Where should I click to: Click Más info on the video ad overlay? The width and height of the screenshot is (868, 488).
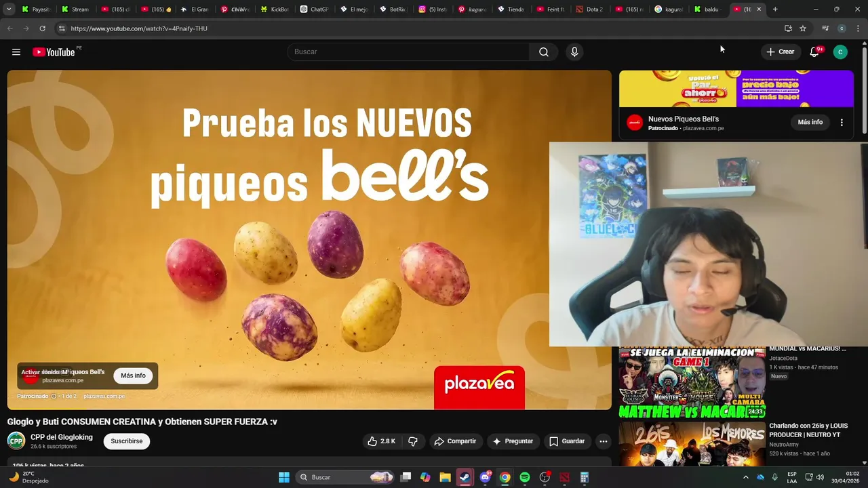(x=133, y=375)
